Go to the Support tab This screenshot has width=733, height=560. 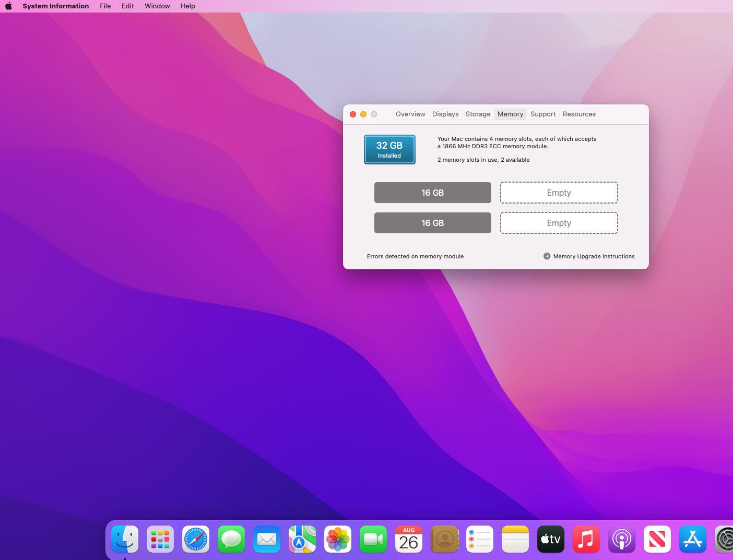pyautogui.click(x=543, y=114)
